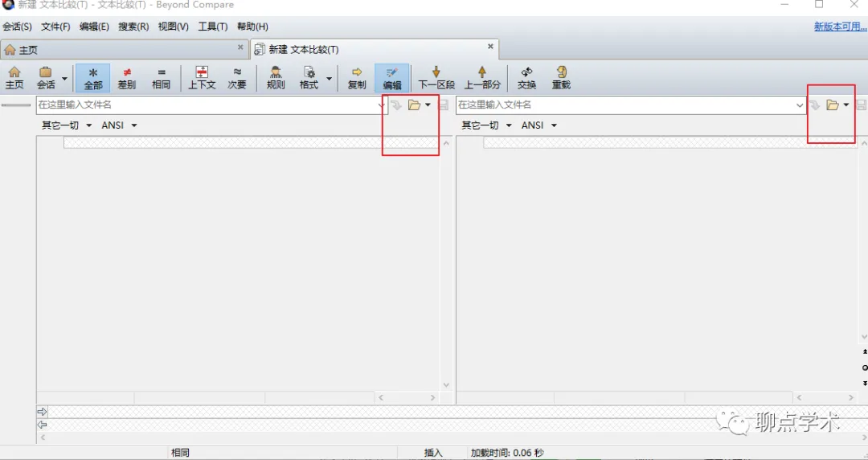Viewport: 868px width, 460px height.
Task: Expand the 会话 toolbar dropdown arrow
Action: tap(64, 78)
